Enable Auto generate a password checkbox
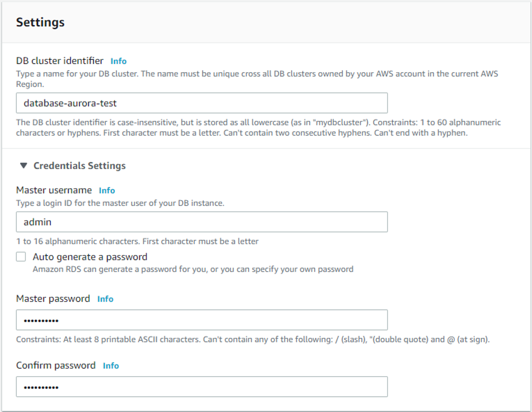532x412 pixels. click(21, 257)
